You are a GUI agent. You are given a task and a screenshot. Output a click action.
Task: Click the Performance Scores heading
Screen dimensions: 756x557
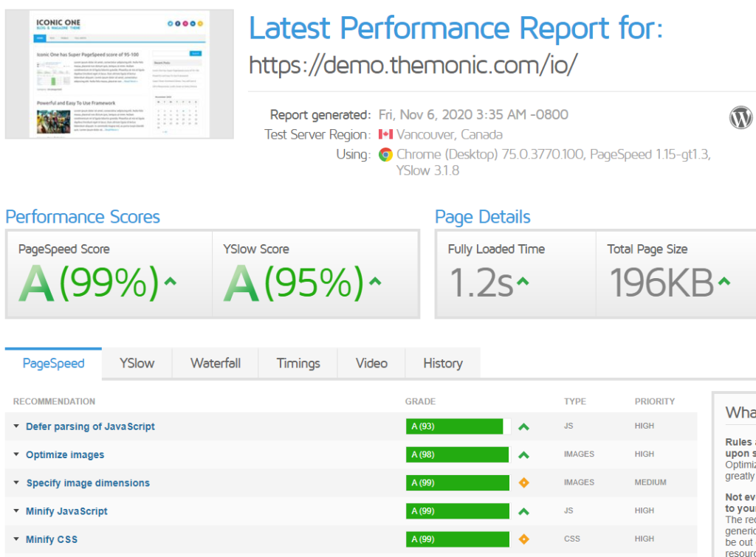click(83, 217)
